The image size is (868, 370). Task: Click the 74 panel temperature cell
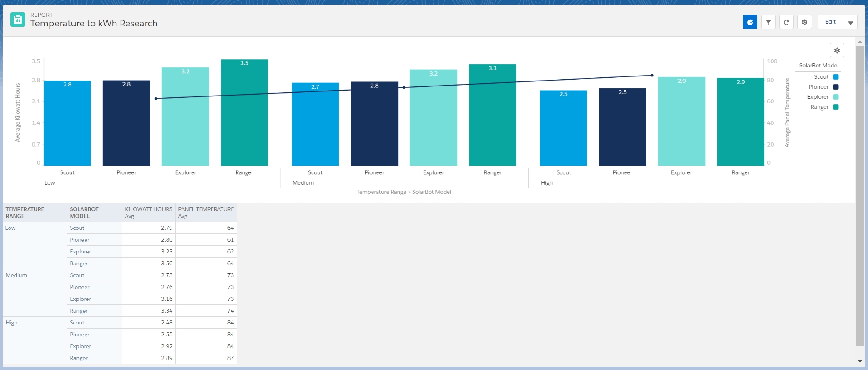206,311
